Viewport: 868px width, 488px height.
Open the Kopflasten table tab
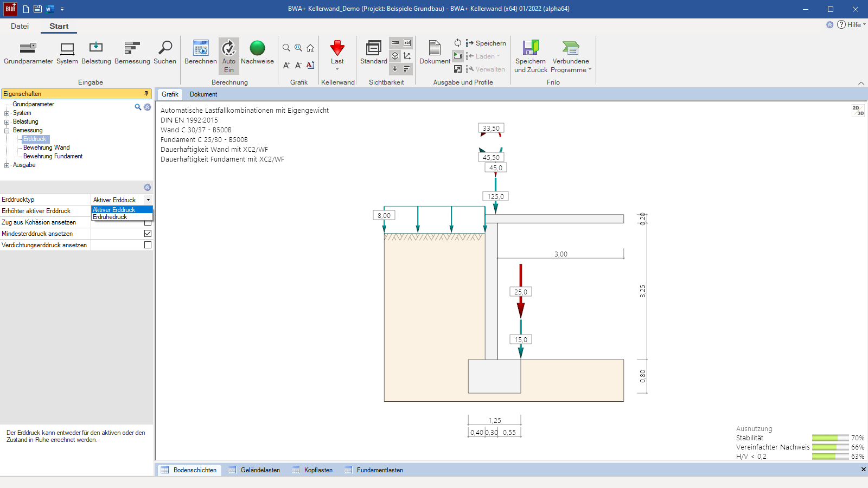pyautogui.click(x=312, y=470)
